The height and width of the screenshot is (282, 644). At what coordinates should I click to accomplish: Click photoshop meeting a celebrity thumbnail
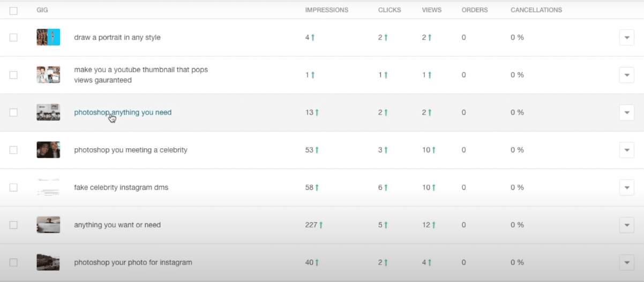(x=48, y=150)
